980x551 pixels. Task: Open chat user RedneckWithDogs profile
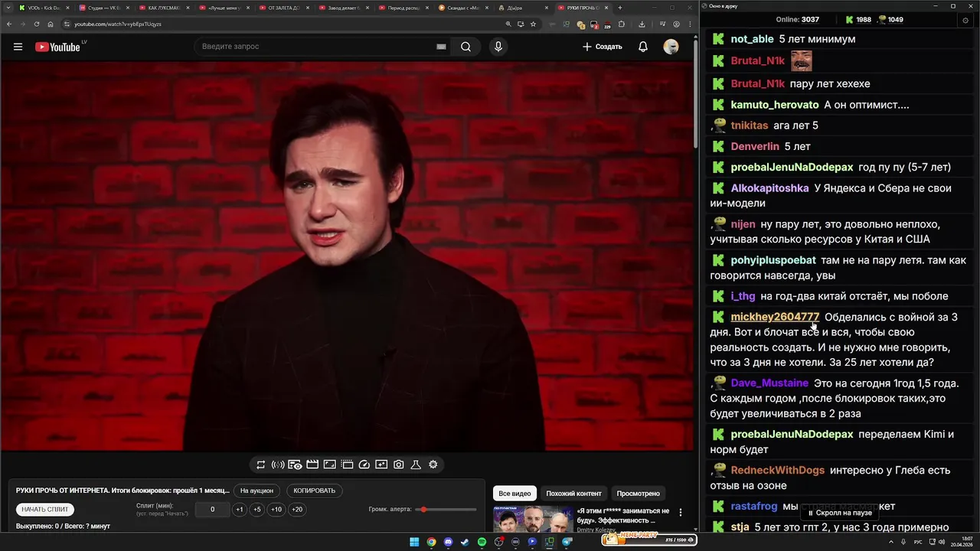778,470
